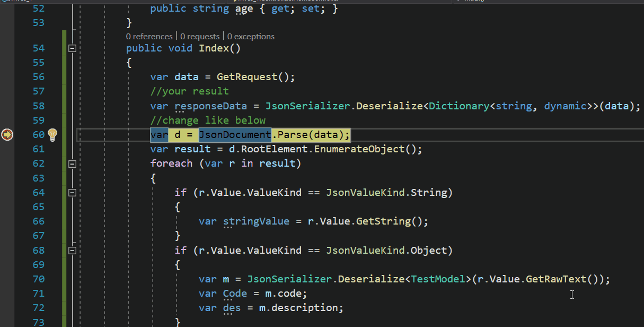Click 'EnumerateObject' on line 61
Viewport: 644px width, 327px height.
359,149
